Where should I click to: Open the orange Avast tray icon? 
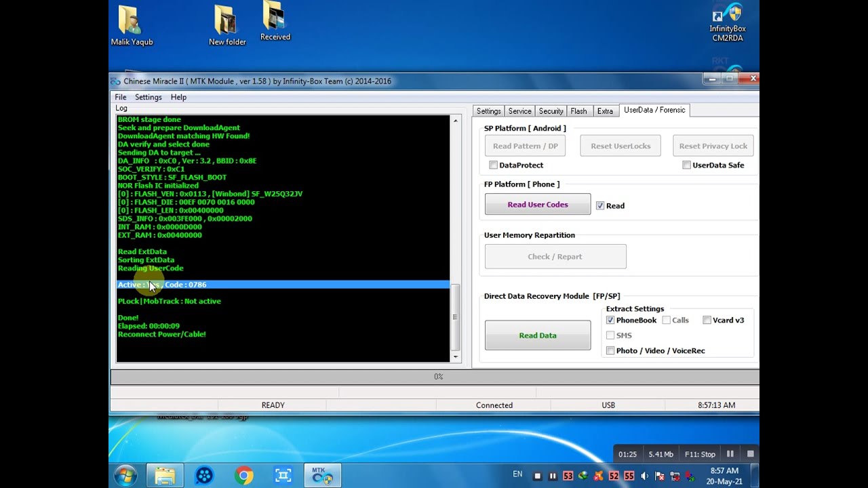click(599, 476)
